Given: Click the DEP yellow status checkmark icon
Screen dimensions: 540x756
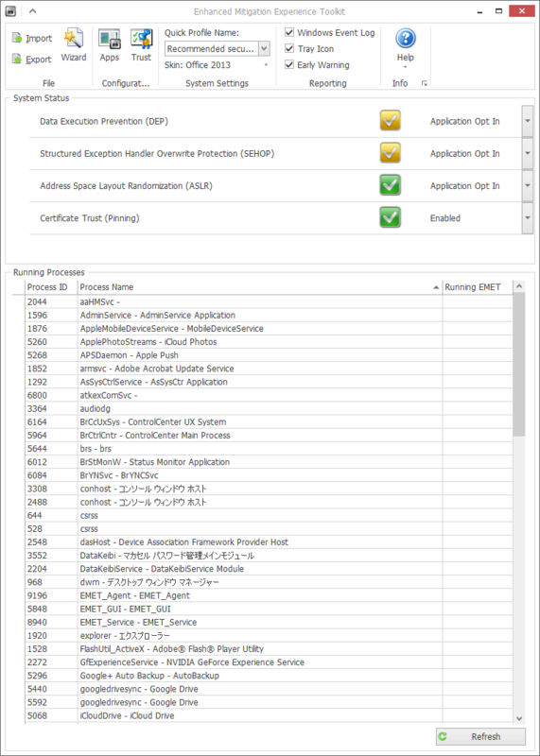Looking at the screenshot, I should (390, 121).
